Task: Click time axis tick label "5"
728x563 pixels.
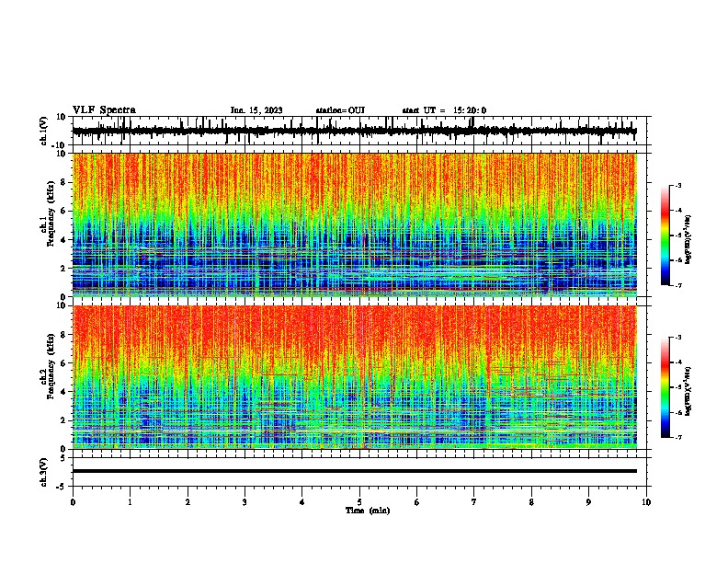Action: click(x=359, y=502)
